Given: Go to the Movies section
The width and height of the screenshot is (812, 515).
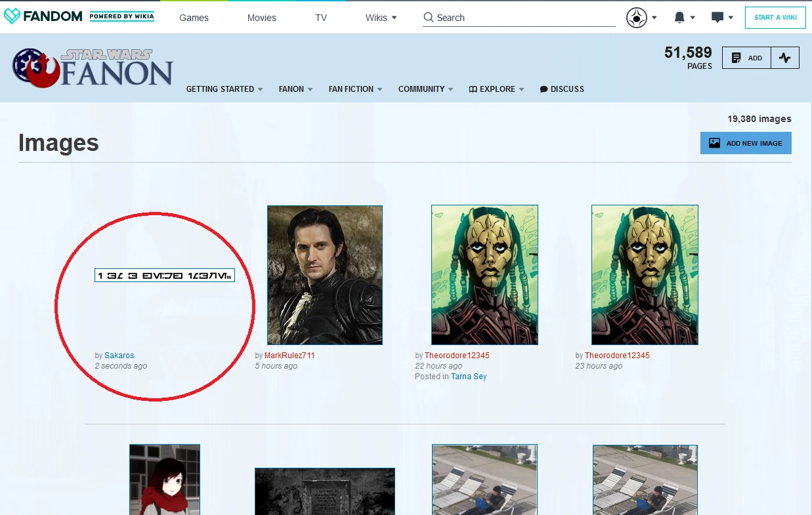Looking at the screenshot, I should click(x=262, y=18).
